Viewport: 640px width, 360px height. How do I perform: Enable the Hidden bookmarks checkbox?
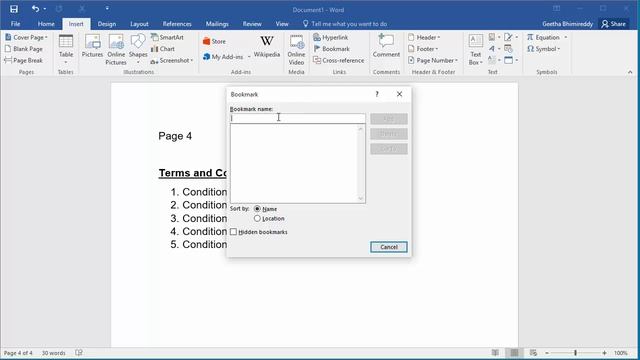[x=233, y=232]
